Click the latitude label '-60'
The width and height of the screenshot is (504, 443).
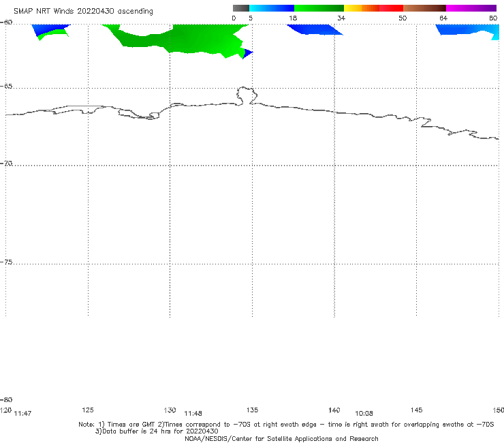(6, 22)
